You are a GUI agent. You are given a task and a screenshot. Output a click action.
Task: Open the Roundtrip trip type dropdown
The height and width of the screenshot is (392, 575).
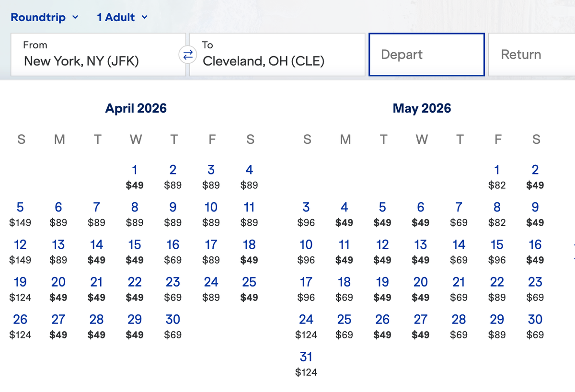pyautogui.click(x=45, y=17)
